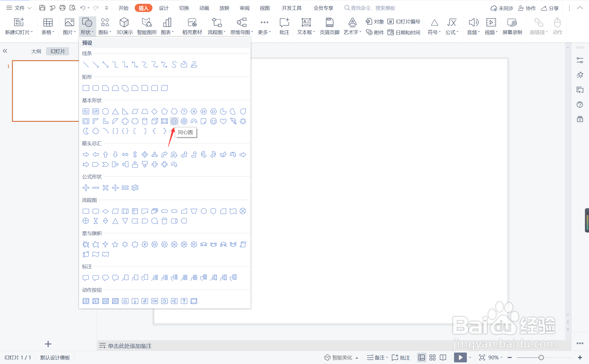Start slideshow with the play button
The width and height of the screenshot is (589, 364).
460,357
